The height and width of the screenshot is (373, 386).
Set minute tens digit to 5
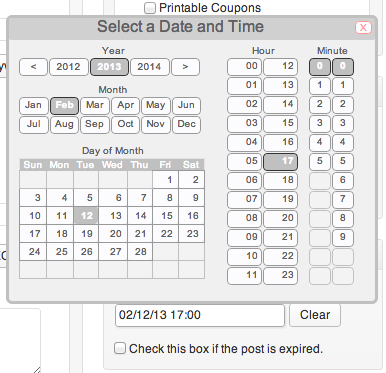(x=320, y=162)
